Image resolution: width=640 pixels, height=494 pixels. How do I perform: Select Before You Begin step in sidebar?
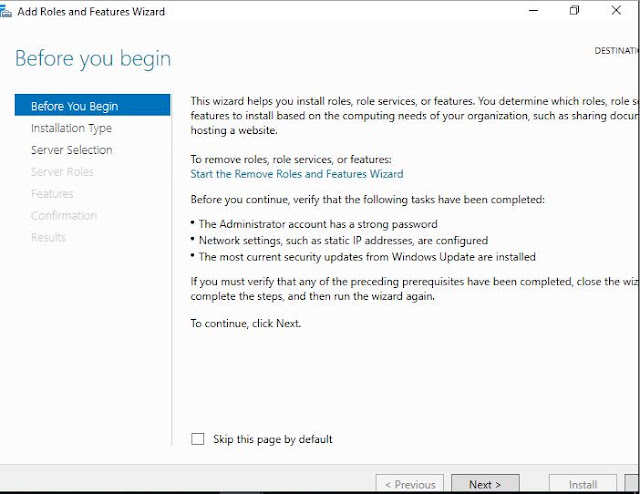(x=92, y=105)
